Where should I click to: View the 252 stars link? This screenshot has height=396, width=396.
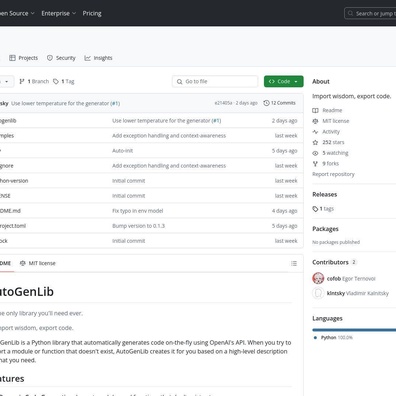click(x=333, y=142)
